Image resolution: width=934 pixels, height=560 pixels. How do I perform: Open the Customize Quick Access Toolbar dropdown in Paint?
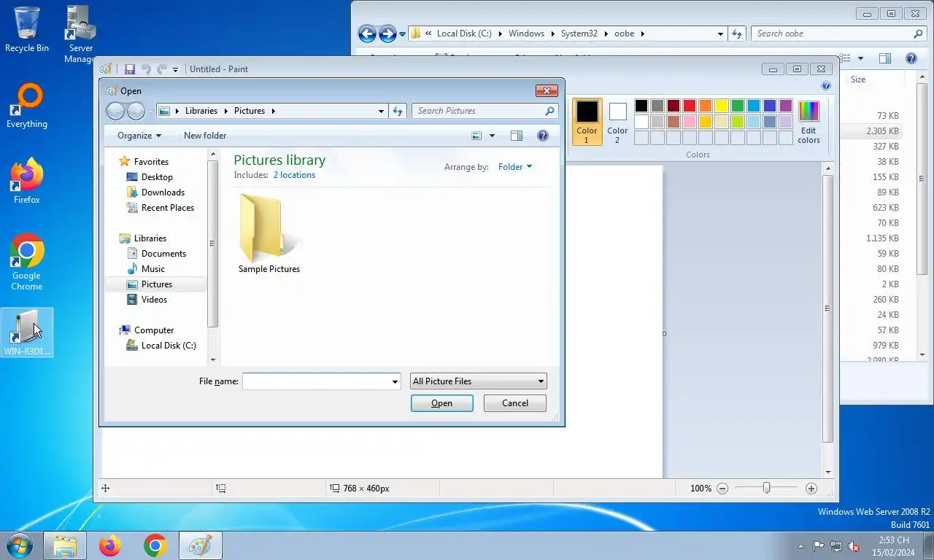pyautogui.click(x=176, y=70)
